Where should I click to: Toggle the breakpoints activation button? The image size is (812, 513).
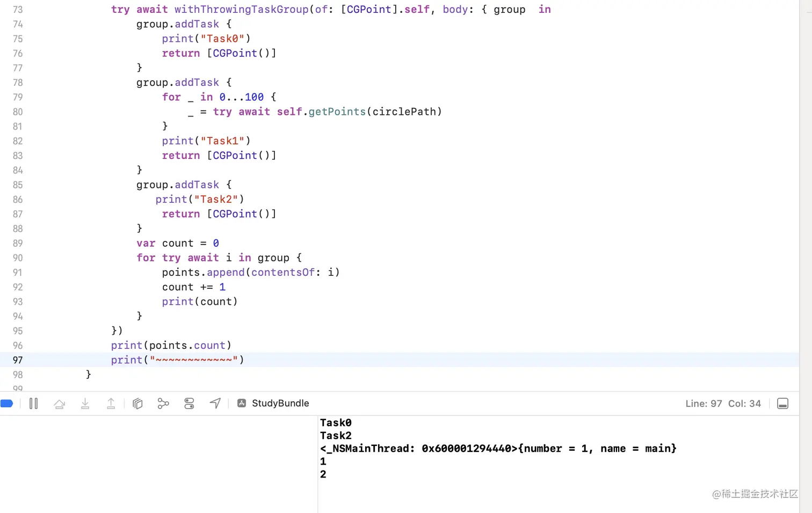coord(6,404)
